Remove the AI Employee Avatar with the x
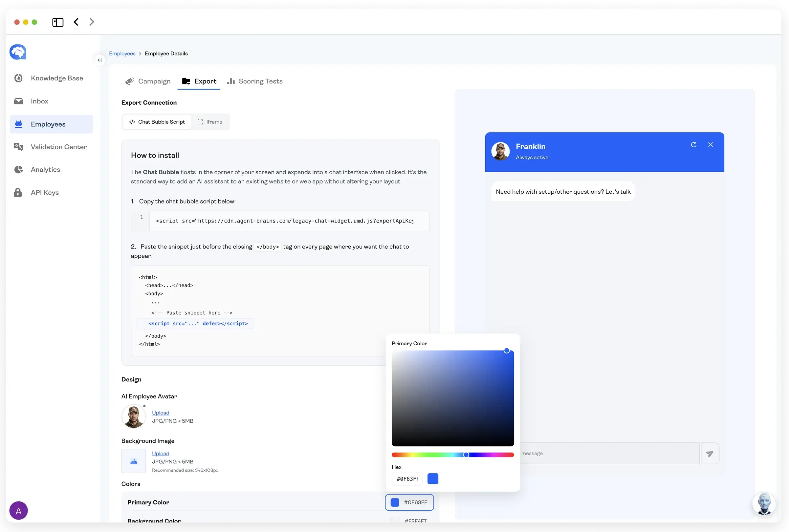 [144, 406]
